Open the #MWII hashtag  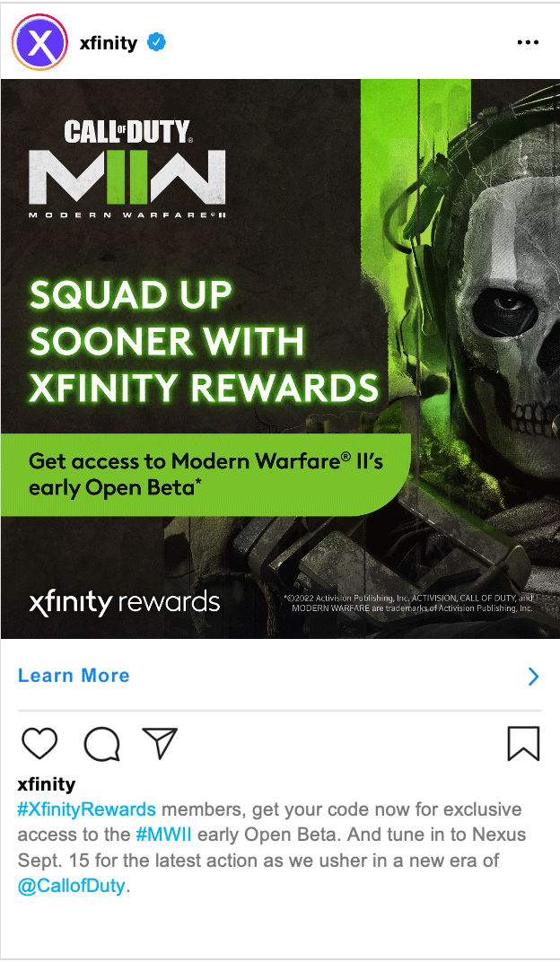(x=163, y=835)
